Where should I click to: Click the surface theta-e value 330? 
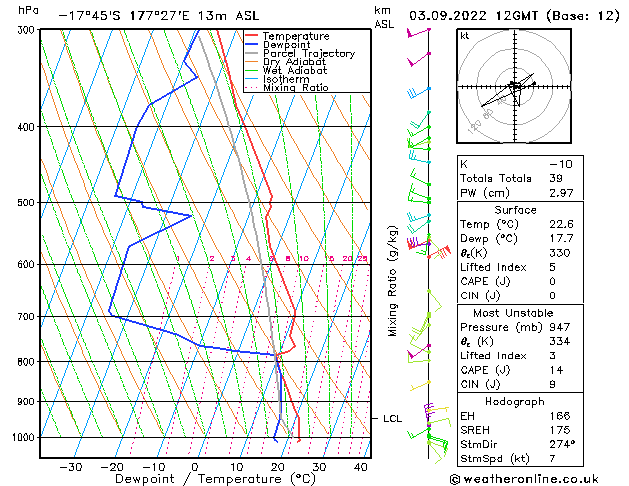pyautogui.click(x=560, y=253)
